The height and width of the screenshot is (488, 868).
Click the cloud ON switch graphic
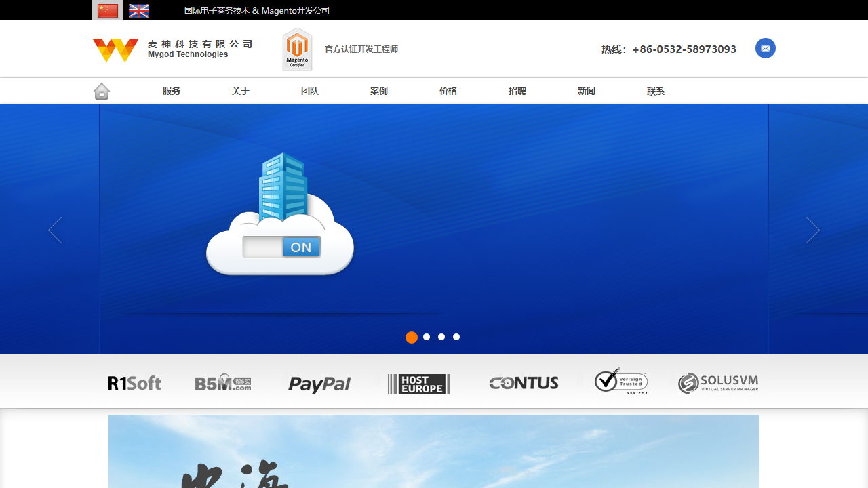tap(280, 214)
